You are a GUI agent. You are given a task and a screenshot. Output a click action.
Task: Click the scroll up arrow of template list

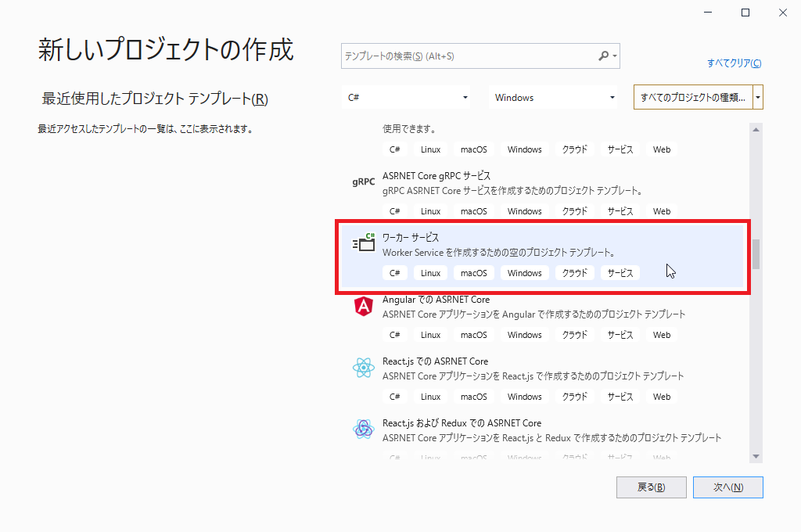(756, 130)
